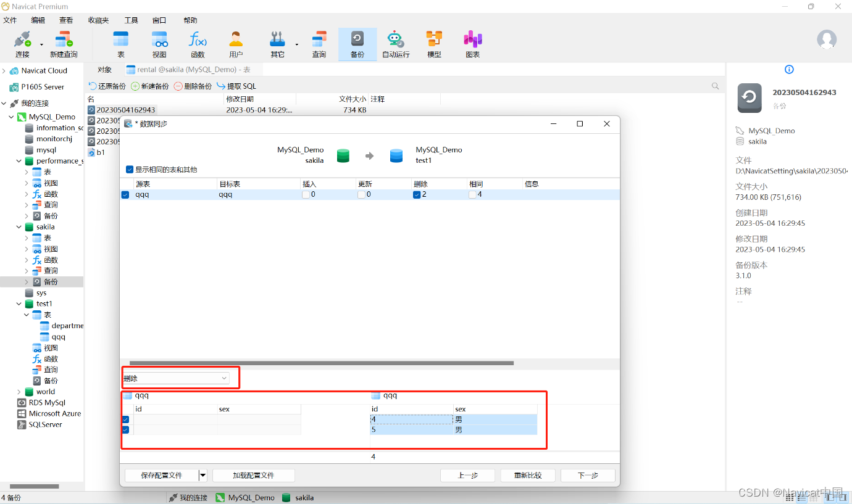
Task: Toggle 显示相同的表和其他 checkbox
Action: 130,169
